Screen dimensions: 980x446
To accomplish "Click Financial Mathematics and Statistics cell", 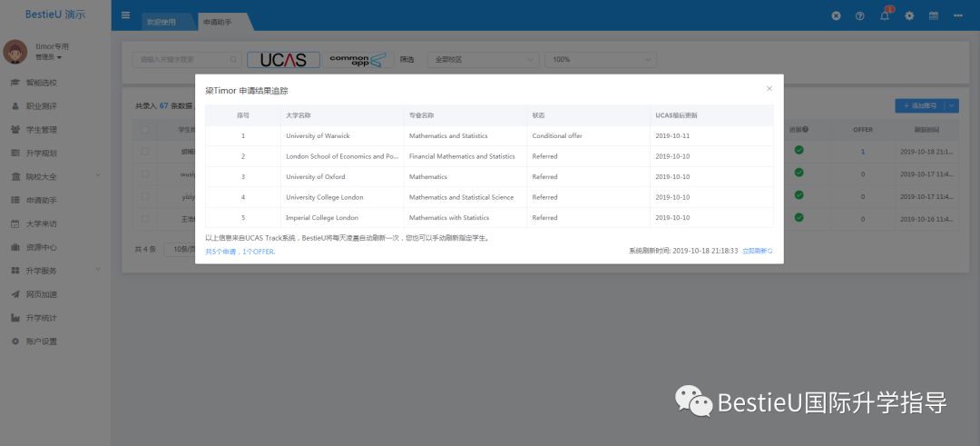I will [x=465, y=156].
